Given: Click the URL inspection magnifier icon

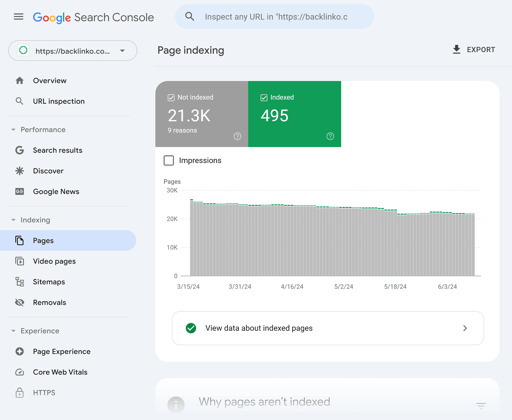Looking at the screenshot, I should click(x=20, y=101).
